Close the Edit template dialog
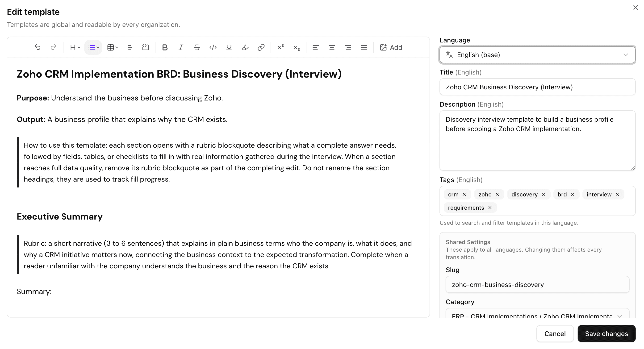Image resolution: width=644 pixels, height=349 pixels. click(636, 8)
